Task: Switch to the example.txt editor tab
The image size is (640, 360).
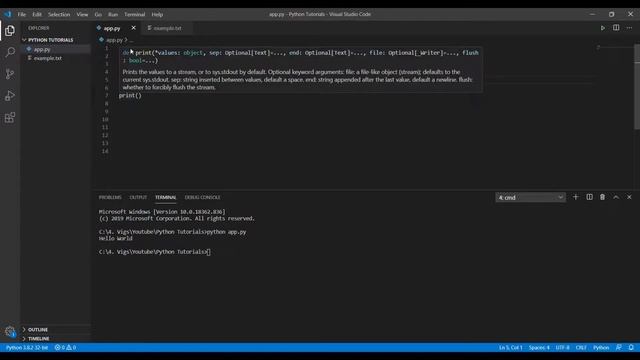Action: click(x=167, y=28)
